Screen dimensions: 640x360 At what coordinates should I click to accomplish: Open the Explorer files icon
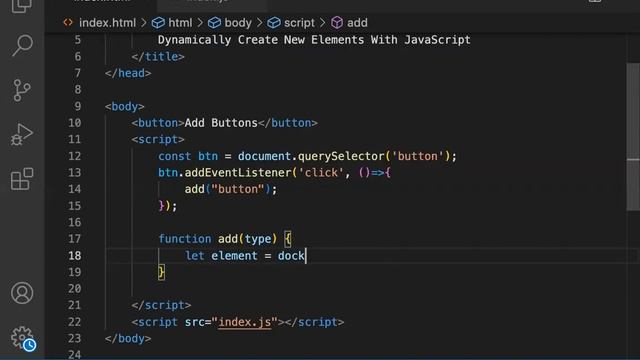tap(22, 6)
